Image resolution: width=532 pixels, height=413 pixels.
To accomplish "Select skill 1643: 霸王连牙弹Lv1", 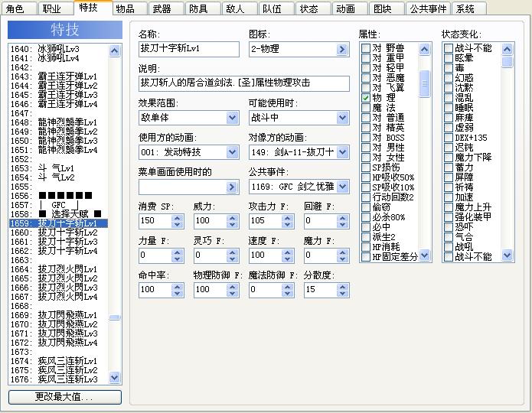I will pos(58,76).
